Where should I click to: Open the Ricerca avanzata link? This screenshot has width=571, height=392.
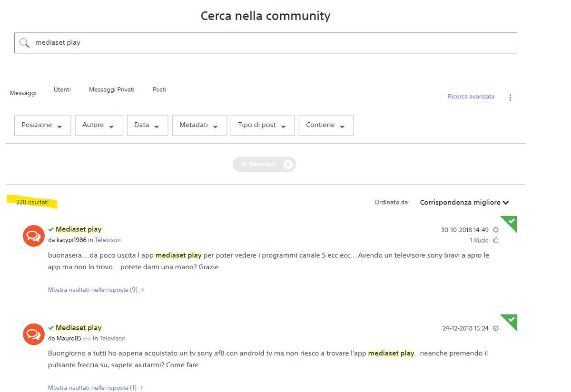coord(471,97)
